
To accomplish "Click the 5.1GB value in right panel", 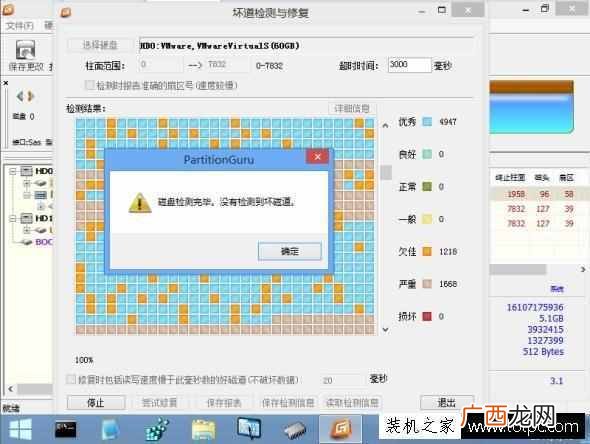I will click(551, 318).
